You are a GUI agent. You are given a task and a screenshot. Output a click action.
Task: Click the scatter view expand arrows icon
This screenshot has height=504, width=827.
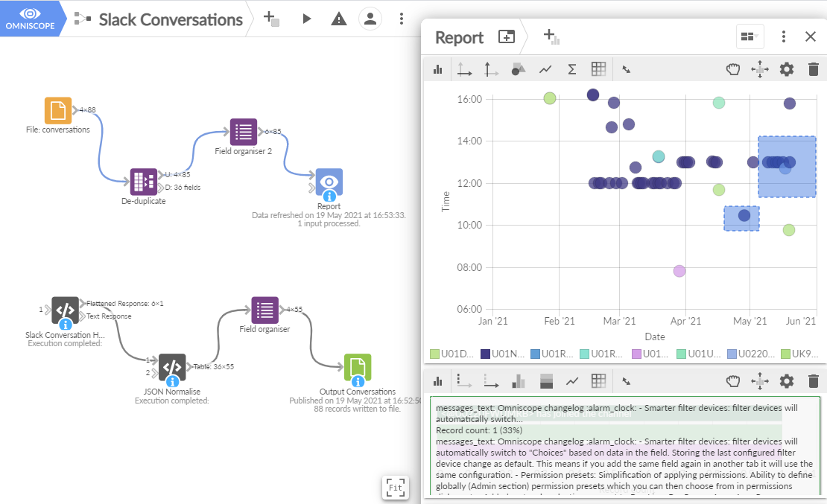click(x=626, y=69)
